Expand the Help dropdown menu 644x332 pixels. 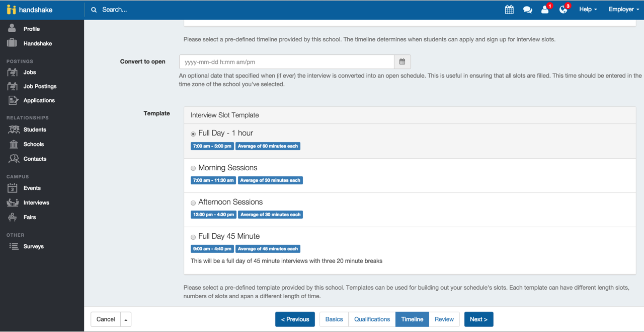[588, 10]
